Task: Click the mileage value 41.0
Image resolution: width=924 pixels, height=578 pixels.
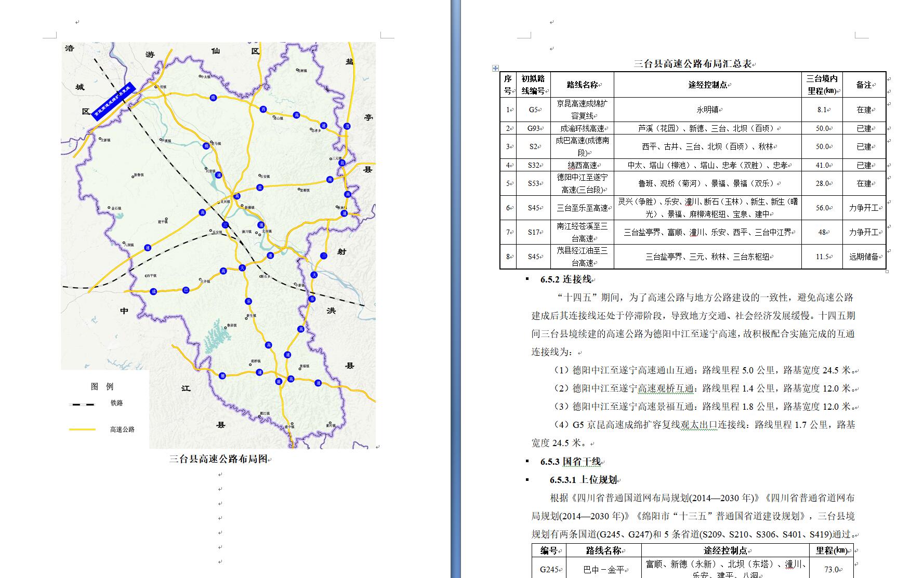Action: coord(822,165)
